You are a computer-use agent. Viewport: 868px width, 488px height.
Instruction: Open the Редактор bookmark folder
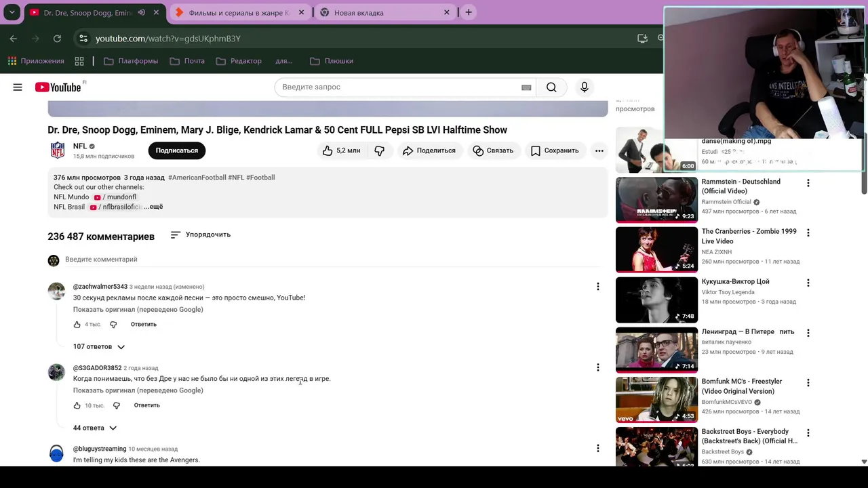point(239,61)
